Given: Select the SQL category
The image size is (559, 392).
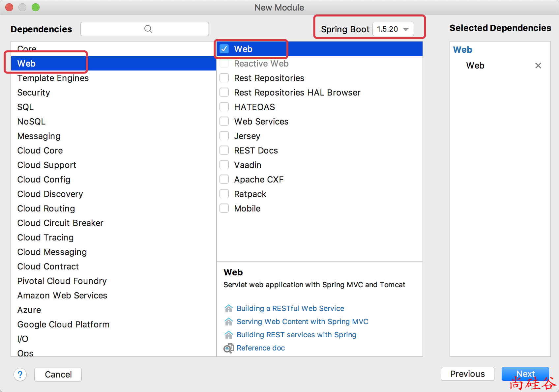Looking at the screenshot, I should (x=113, y=107).
